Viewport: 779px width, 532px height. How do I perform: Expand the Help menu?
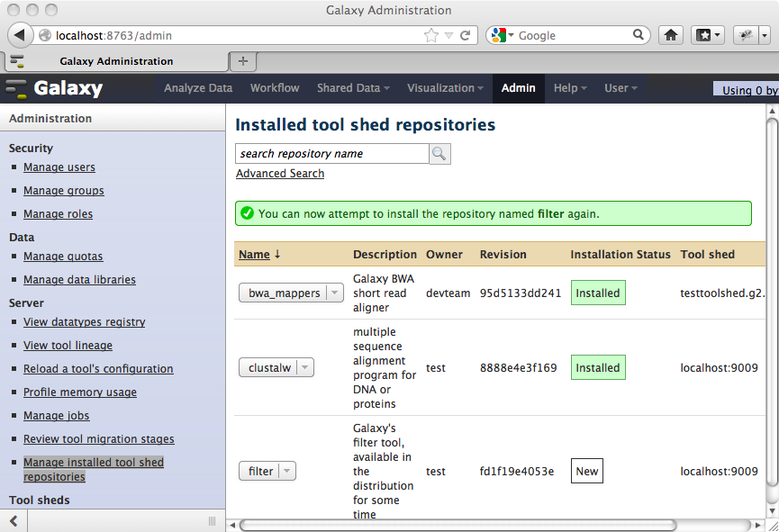[x=570, y=88]
